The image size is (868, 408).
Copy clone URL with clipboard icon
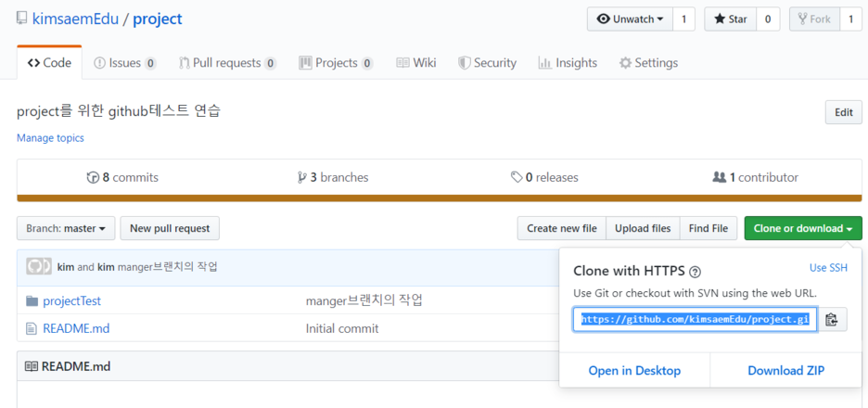[x=832, y=319]
